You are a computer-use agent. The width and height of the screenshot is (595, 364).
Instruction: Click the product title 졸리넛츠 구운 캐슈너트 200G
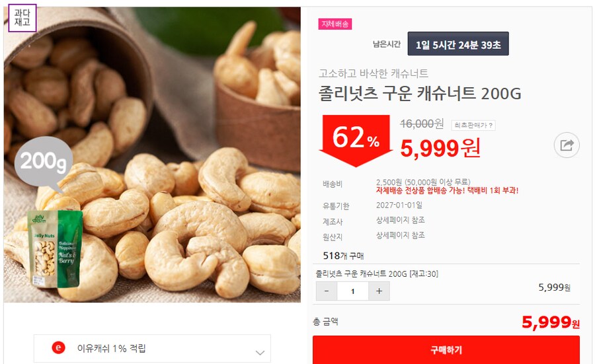pyautogui.click(x=420, y=93)
